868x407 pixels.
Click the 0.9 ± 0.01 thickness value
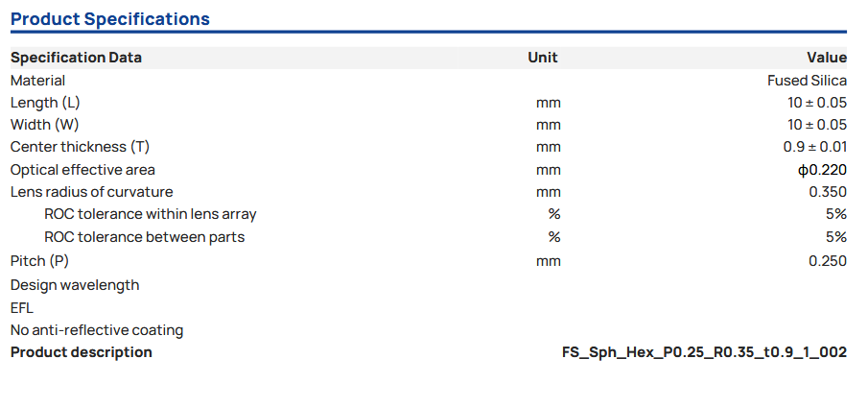pyautogui.click(x=815, y=147)
